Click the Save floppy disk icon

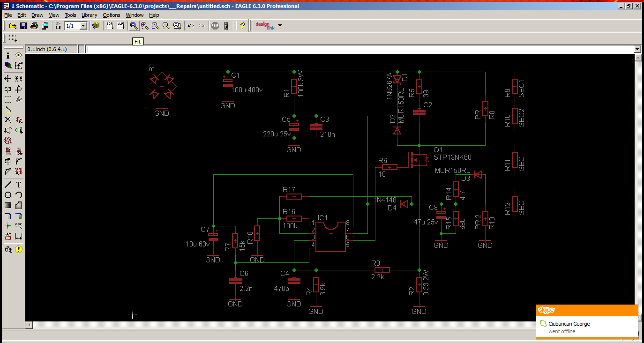tap(23, 26)
